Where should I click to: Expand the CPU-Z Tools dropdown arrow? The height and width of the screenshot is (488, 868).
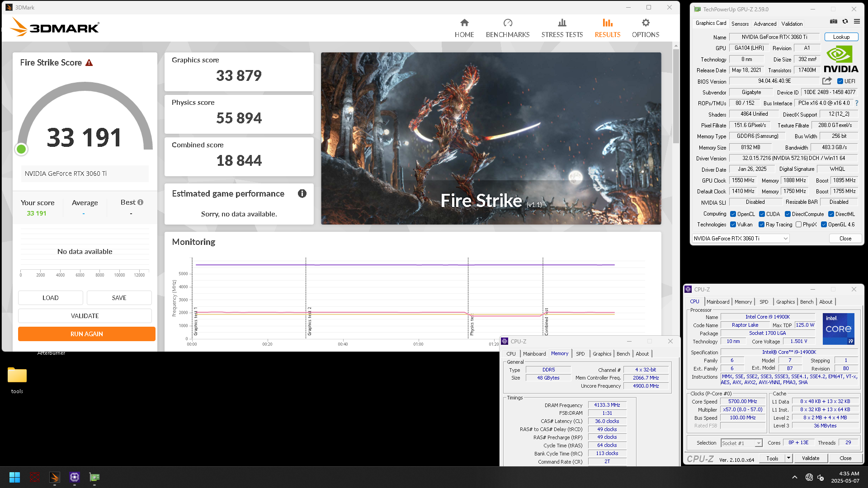pos(788,458)
